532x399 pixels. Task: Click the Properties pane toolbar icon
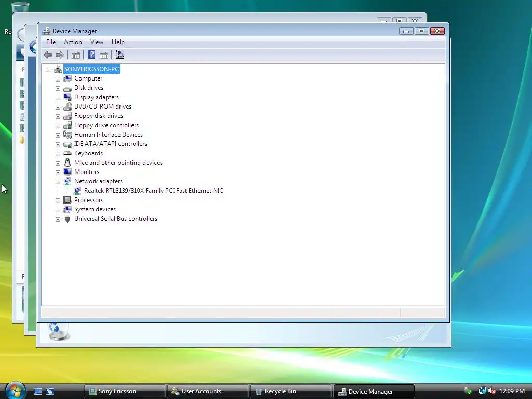(104, 55)
